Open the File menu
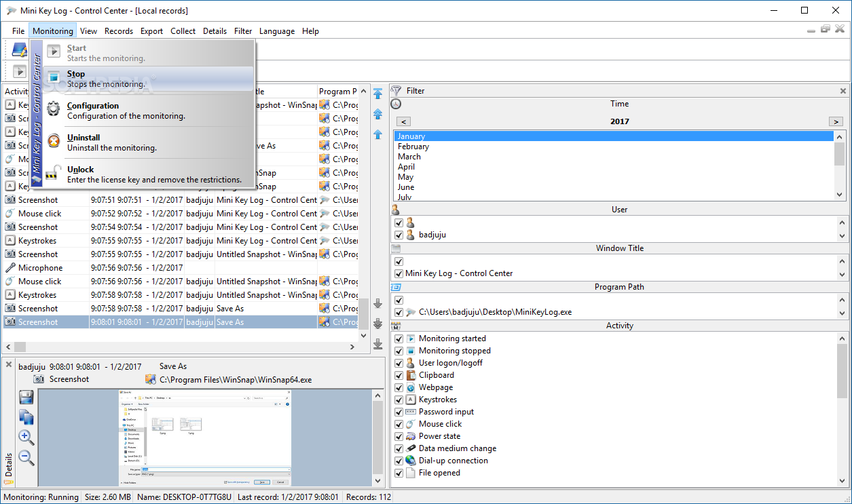The height and width of the screenshot is (504, 852). (x=18, y=31)
